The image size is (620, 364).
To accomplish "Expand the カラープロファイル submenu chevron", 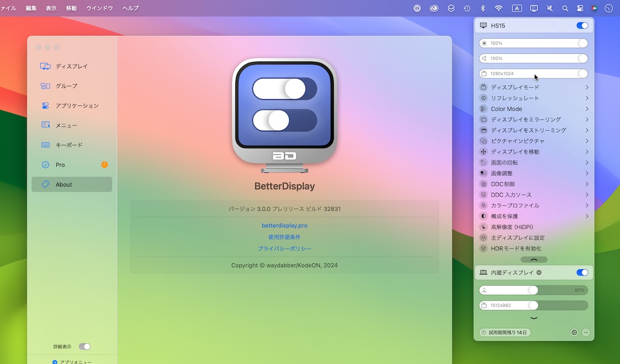I will [587, 206].
